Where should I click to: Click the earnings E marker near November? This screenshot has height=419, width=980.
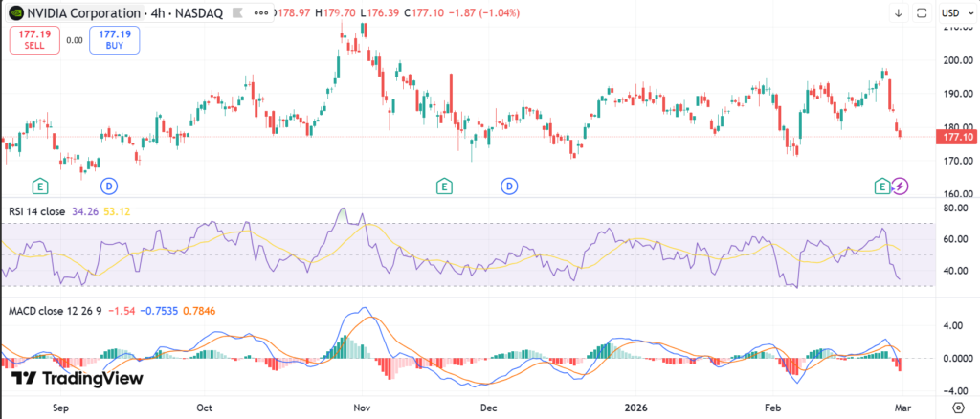(x=443, y=185)
